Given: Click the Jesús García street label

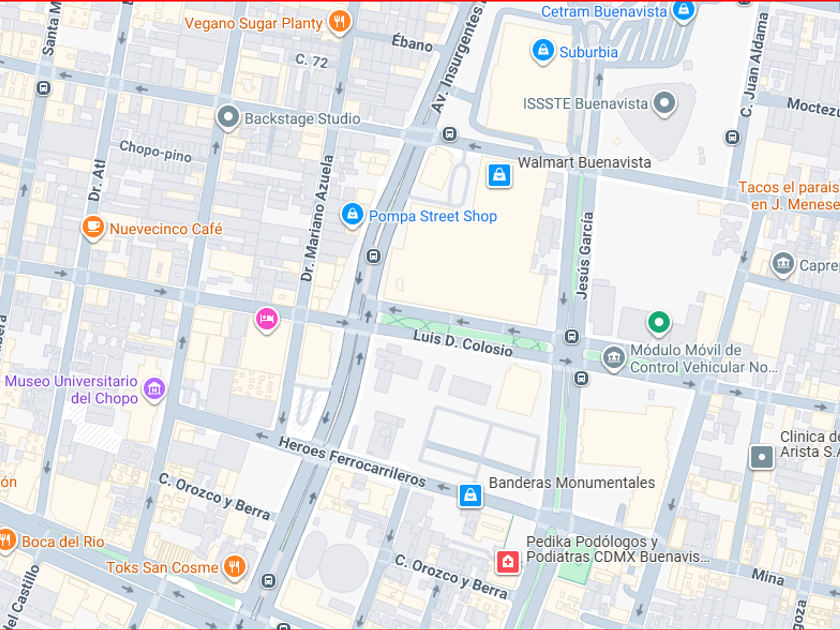Looking at the screenshot, I should (585, 256).
